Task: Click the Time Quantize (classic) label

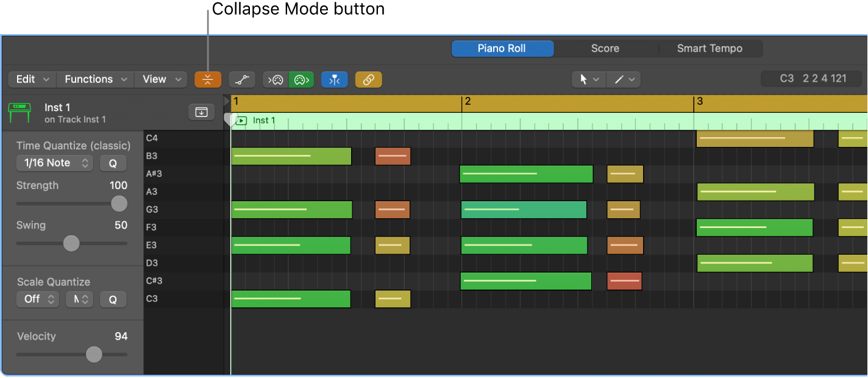Action: coord(73,146)
